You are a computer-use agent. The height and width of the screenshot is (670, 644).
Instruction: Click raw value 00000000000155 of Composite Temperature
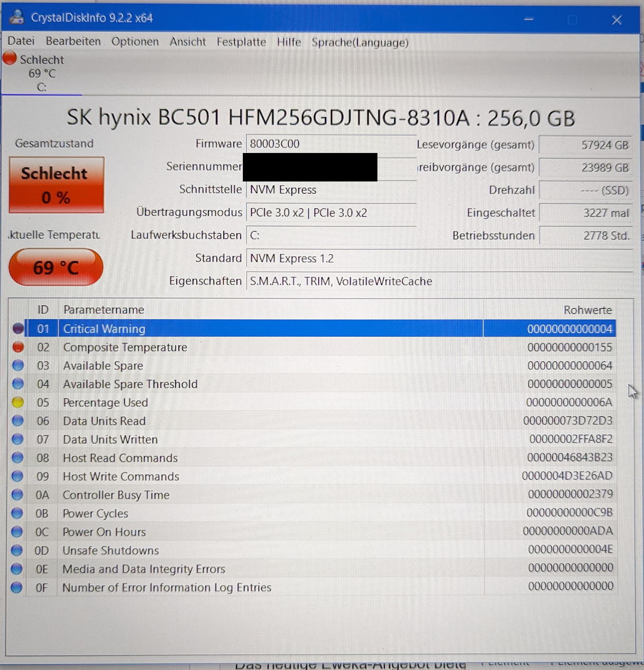click(570, 347)
